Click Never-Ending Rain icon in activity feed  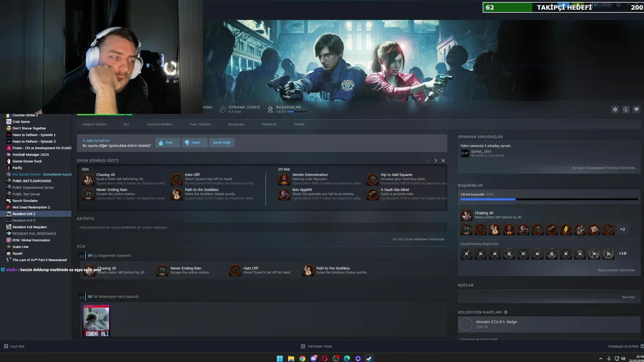click(162, 270)
